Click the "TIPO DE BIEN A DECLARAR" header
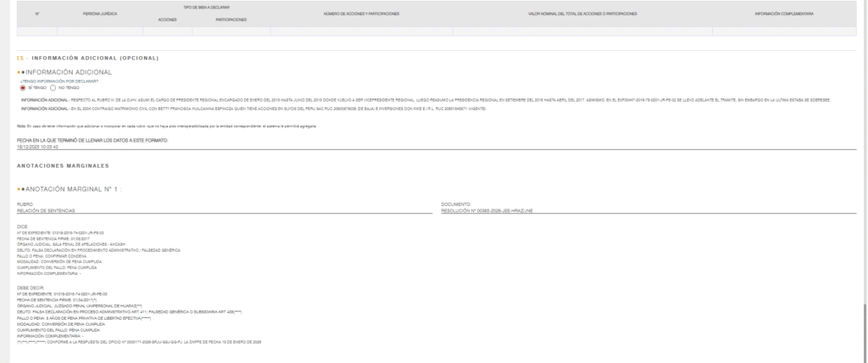Image resolution: width=868 pixels, height=363 pixels. pos(200,6)
